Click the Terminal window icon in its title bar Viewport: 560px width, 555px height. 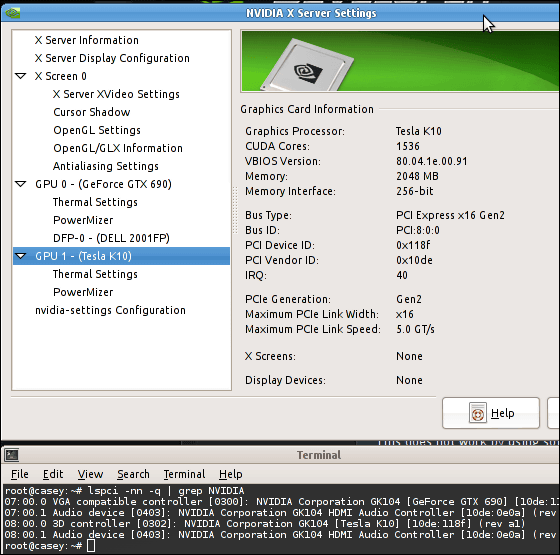11,455
